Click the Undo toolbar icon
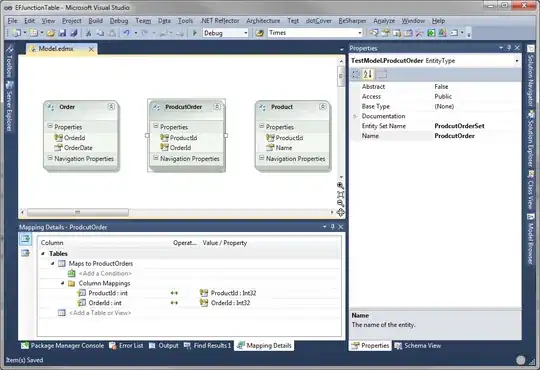 [126, 33]
